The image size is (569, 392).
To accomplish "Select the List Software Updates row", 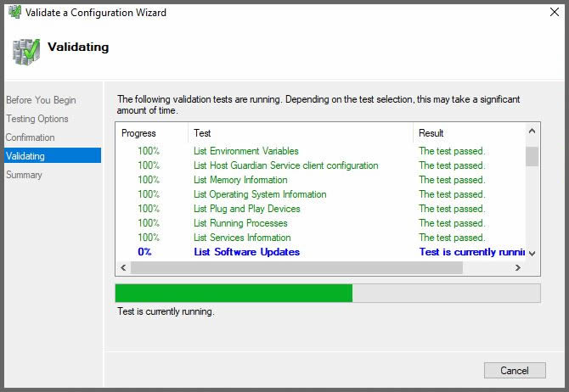I will coord(246,252).
